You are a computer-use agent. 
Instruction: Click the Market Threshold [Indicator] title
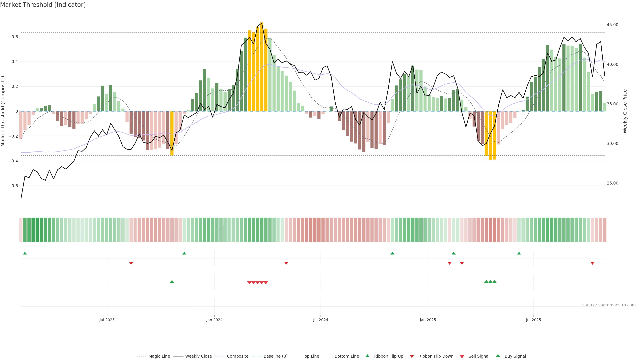pos(43,5)
